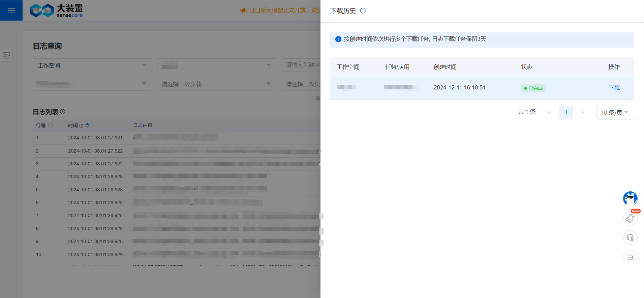Image resolution: width=644 pixels, height=298 pixels.
Task: Click log row 2 timestamp
Action: click(95, 151)
